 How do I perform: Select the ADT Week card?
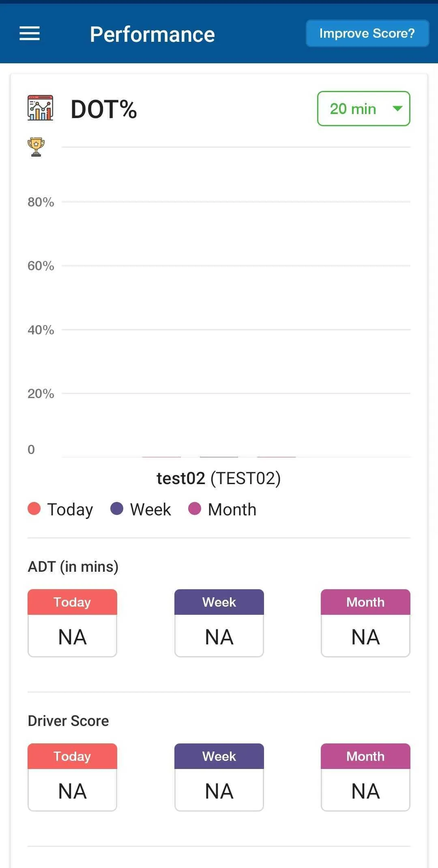click(x=219, y=623)
